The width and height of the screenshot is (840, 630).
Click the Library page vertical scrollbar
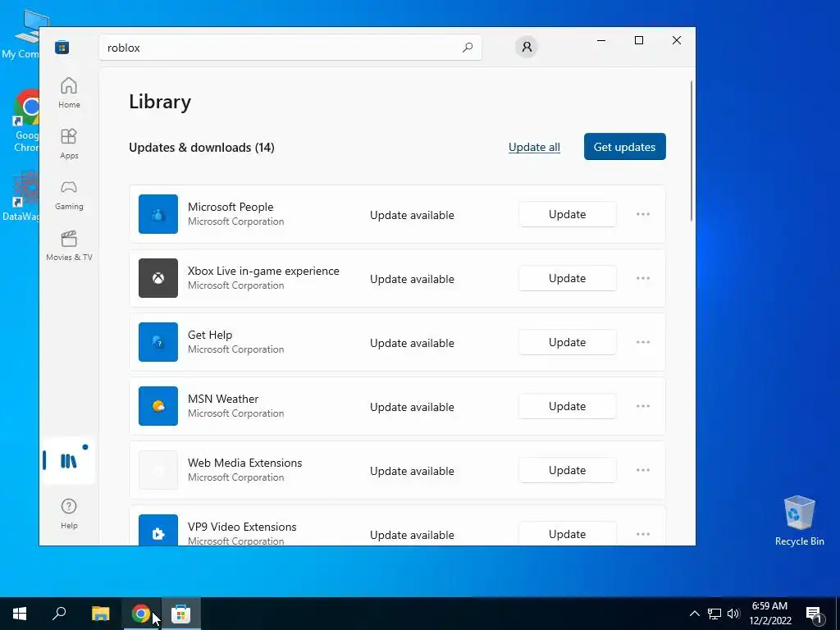(692, 150)
